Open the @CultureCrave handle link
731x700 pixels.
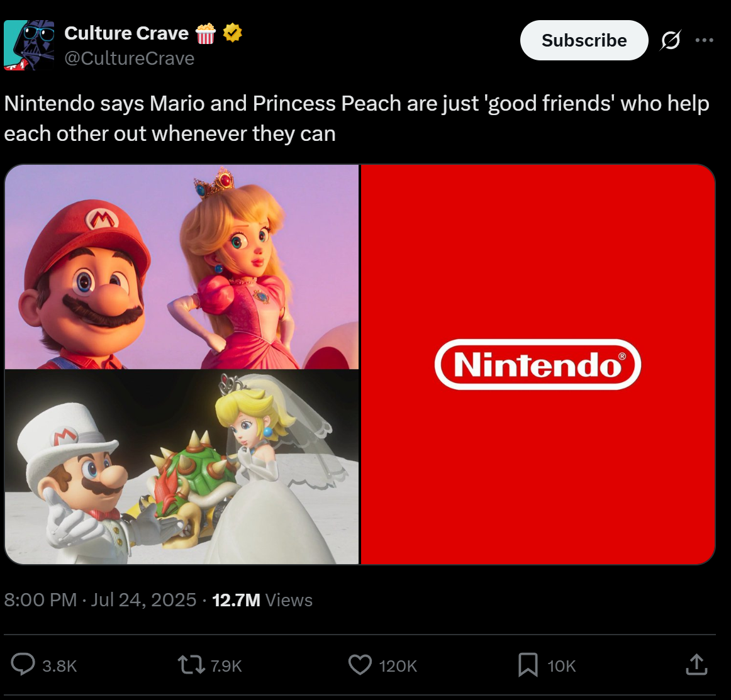click(129, 58)
